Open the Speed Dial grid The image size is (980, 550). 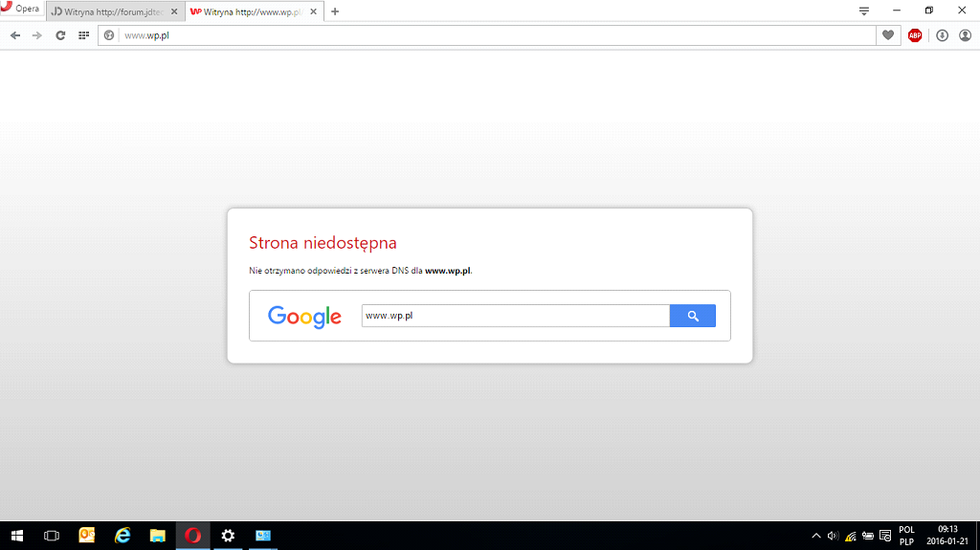pyautogui.click(x=83, y=35)
